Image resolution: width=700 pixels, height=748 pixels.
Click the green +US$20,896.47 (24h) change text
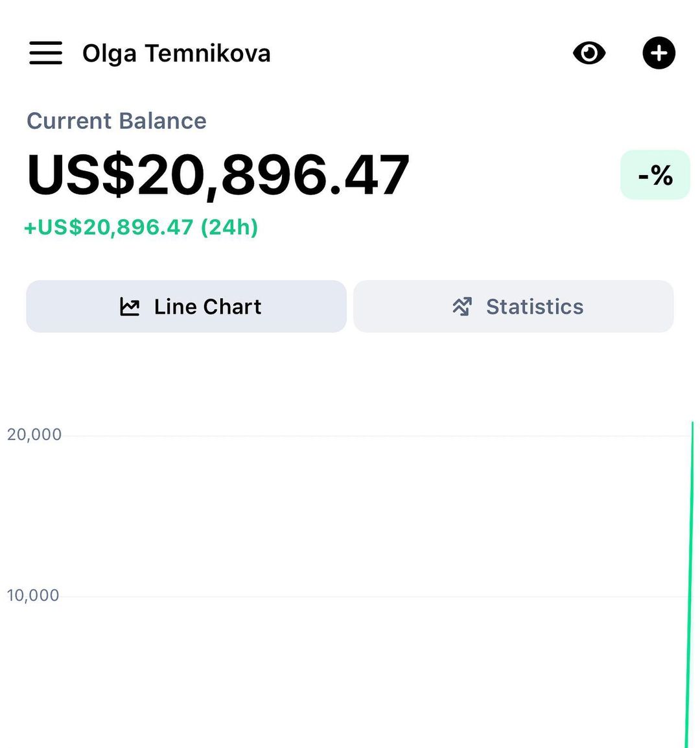coord(141,228)
